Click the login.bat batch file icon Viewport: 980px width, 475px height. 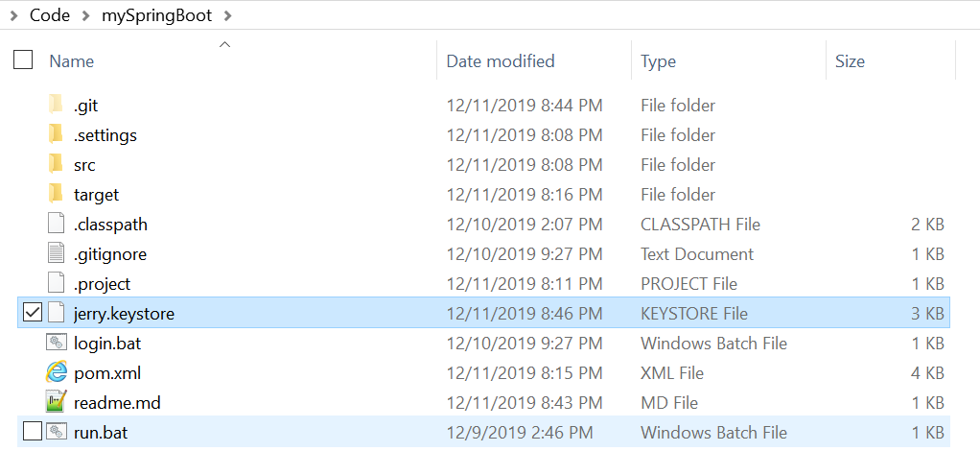pos(57,343)
